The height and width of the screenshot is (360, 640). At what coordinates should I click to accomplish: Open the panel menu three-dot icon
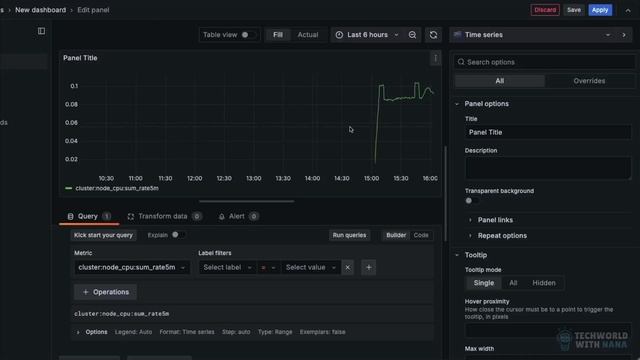tap(435, 58)
